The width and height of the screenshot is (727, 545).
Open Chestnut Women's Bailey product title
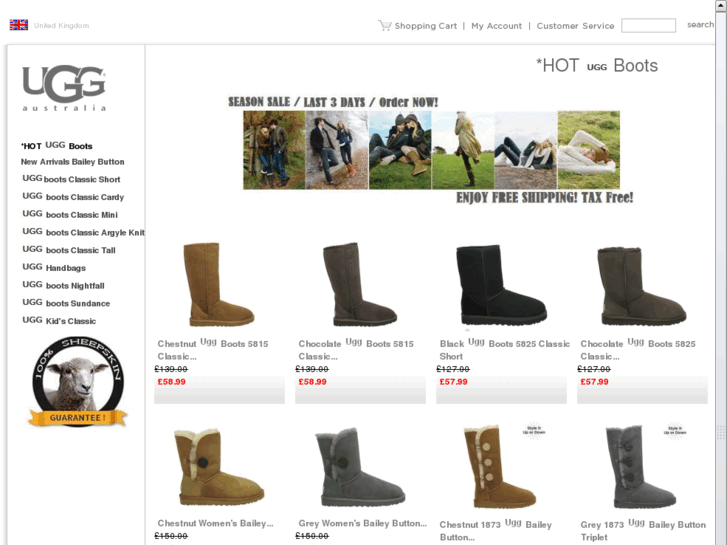[215, 523]
